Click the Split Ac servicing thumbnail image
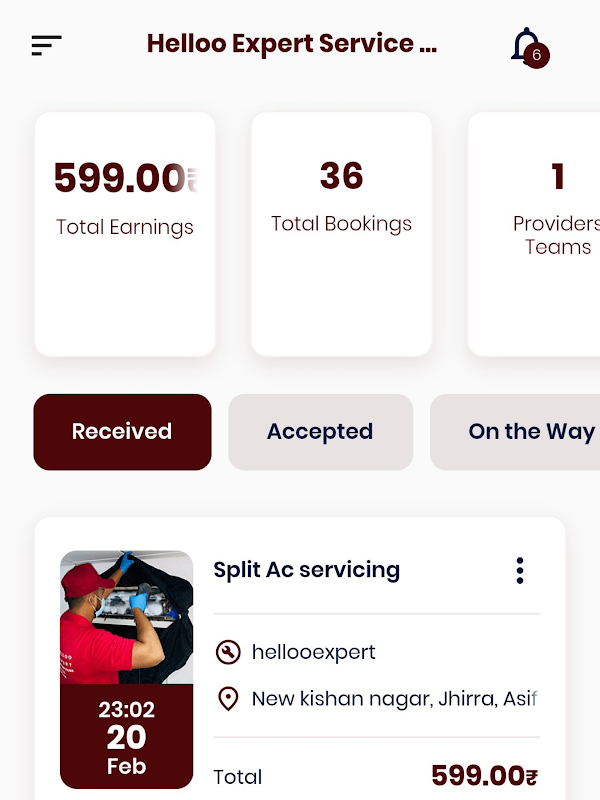The height and width of the screenshot is (800, 600). (x=126, y=617)
